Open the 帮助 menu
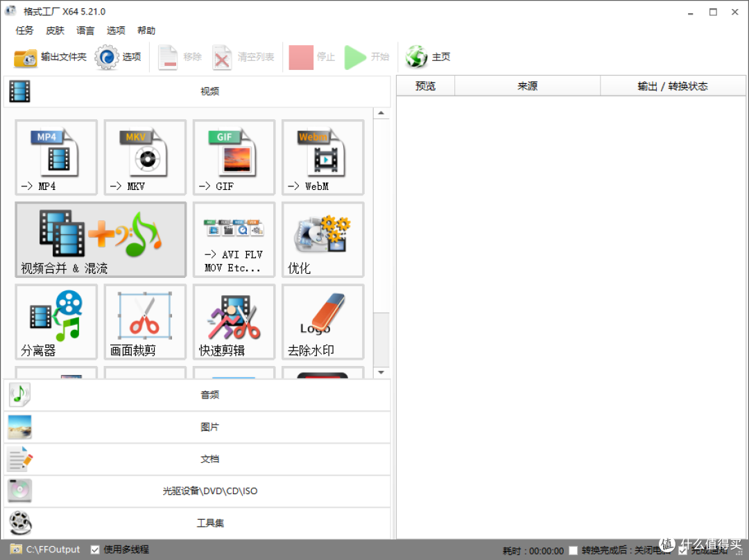 pyautogui.click(x=146, y=30)
